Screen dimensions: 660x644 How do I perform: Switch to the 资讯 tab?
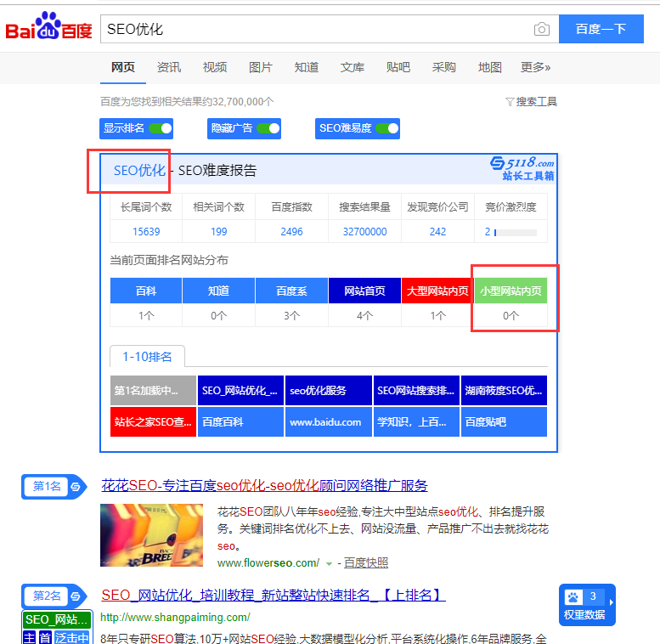point(169,67)
